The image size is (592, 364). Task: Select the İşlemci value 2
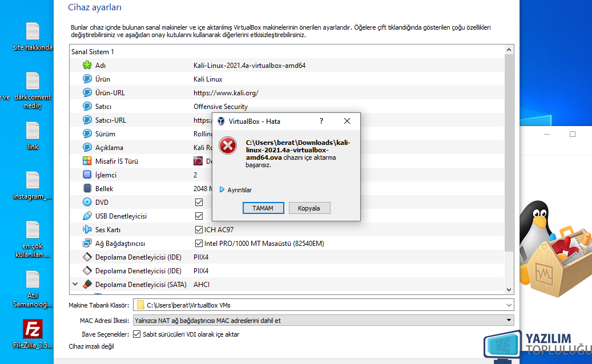coord(195,175)
